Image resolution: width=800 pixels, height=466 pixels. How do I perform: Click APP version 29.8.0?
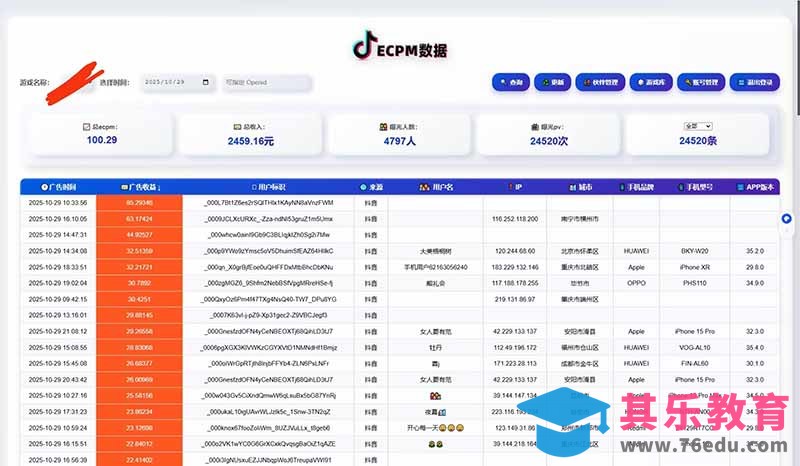coord(755,267)
